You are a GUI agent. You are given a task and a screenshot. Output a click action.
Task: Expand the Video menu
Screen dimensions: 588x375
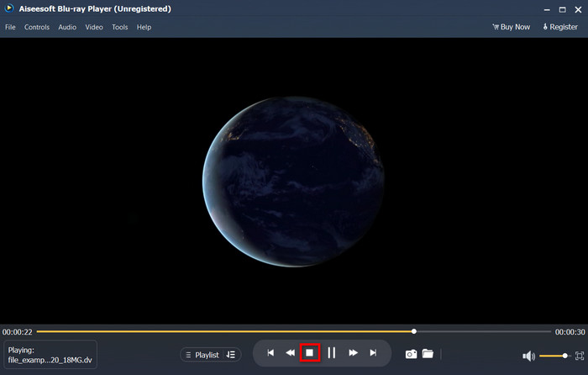[94, 27]
